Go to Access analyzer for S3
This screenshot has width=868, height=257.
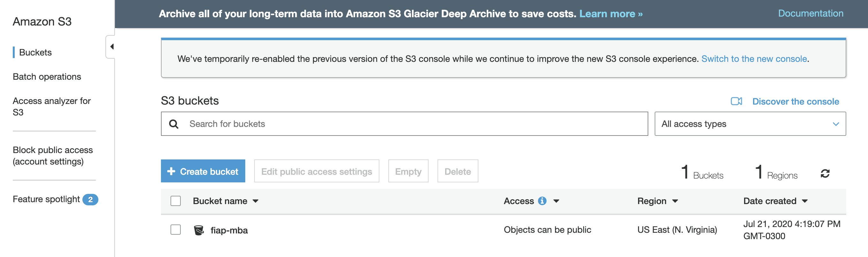[51, 106]
